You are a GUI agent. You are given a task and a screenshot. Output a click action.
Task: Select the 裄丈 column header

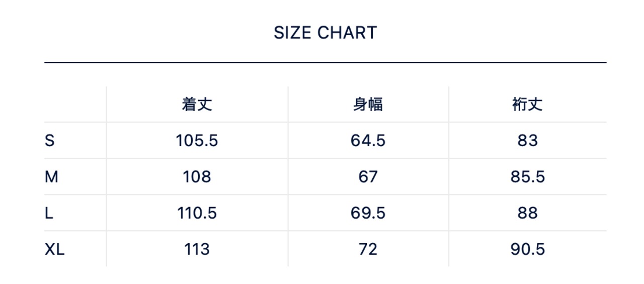(527, 105)
